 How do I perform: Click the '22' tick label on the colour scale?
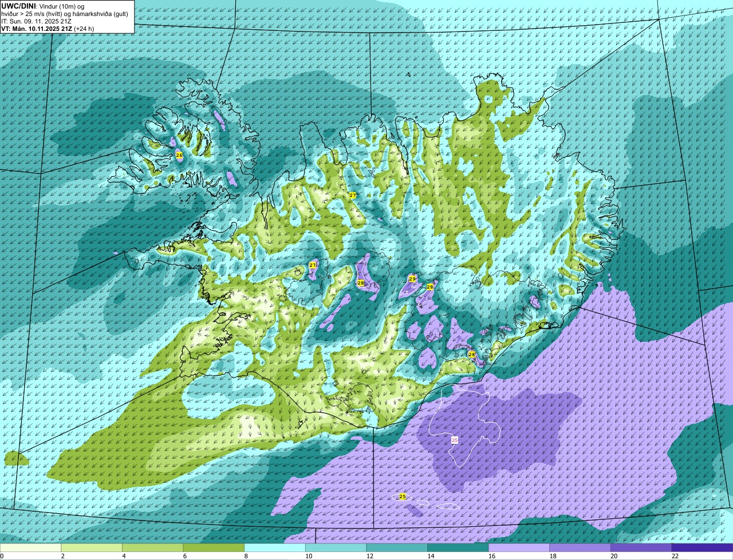coord(675,556)
